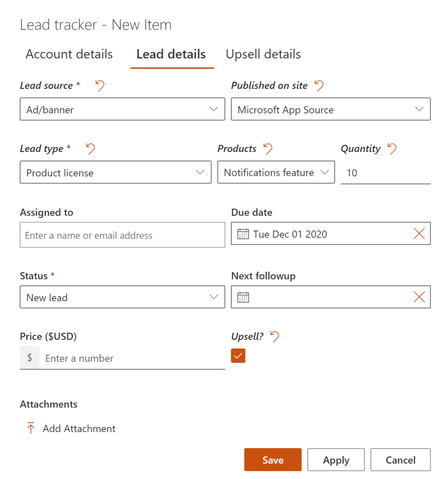Click the Cancel button
This screenshot has height=479, width=448.
click(x=400, y=460)
